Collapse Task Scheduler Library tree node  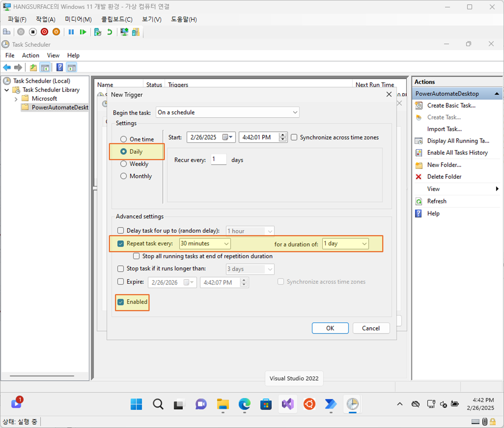6,90
